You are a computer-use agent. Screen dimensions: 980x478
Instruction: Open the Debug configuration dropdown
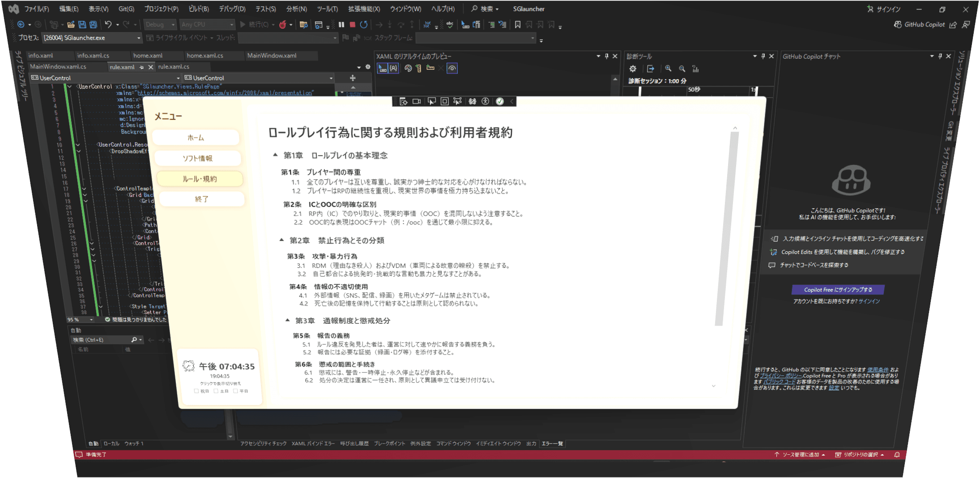pyautogui.click(x=160, y=25)
